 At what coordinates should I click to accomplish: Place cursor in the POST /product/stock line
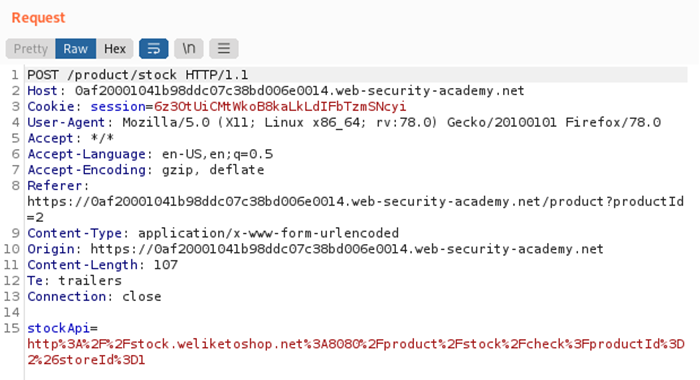pos(138,75)
